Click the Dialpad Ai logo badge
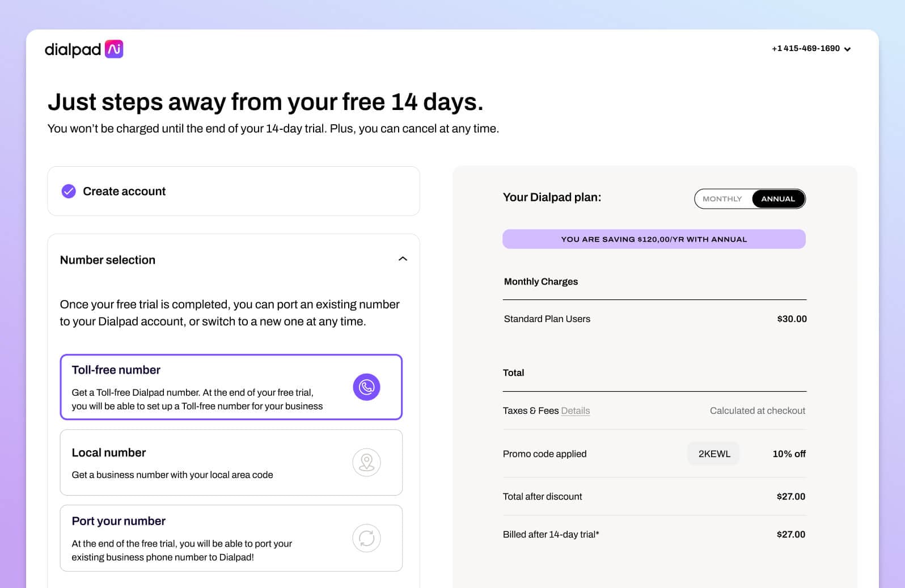The width and height of the screenshot is (905, 588). click(114, 49)
